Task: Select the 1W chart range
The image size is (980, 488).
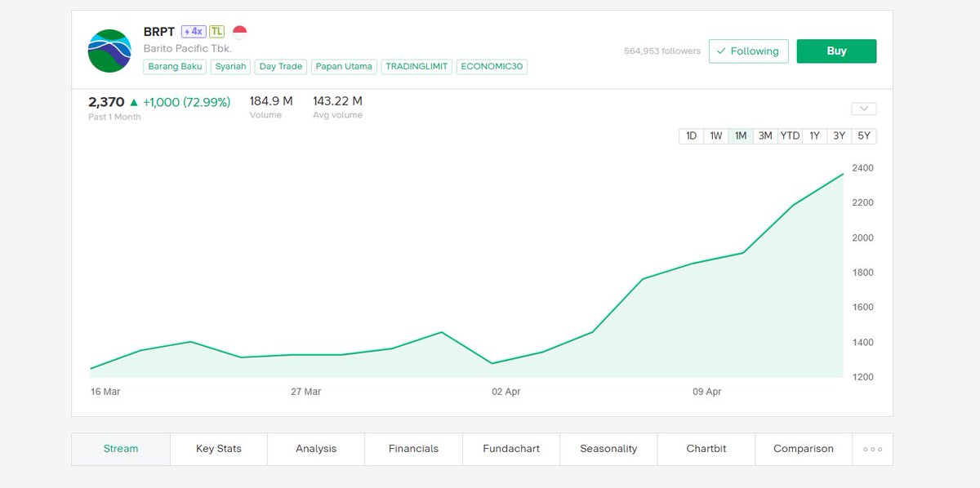Action: [716, 136]
